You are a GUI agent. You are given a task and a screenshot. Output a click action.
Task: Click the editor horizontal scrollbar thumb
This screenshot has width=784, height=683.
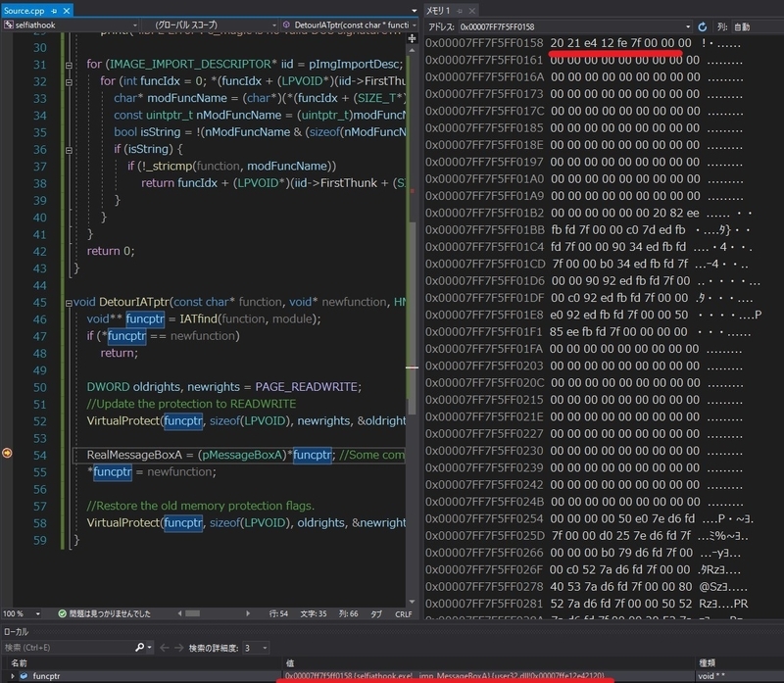point(192,613)
